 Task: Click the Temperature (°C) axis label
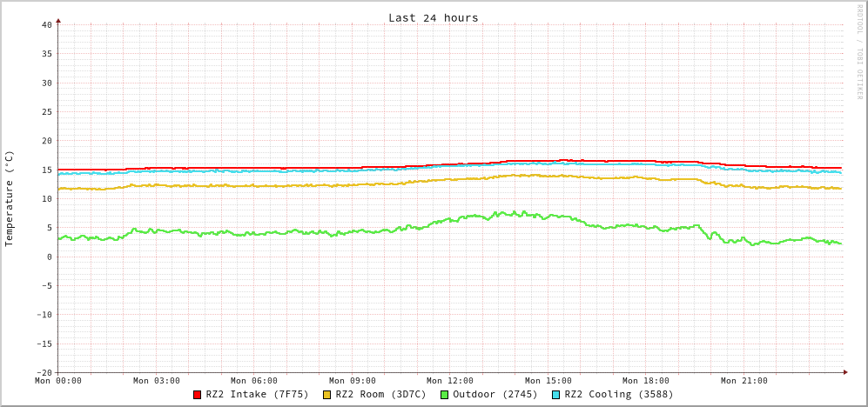(10, 198)
